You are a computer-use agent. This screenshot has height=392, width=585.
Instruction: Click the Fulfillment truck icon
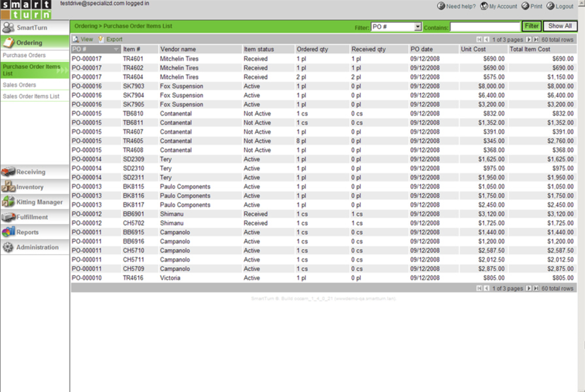(8, 217)
